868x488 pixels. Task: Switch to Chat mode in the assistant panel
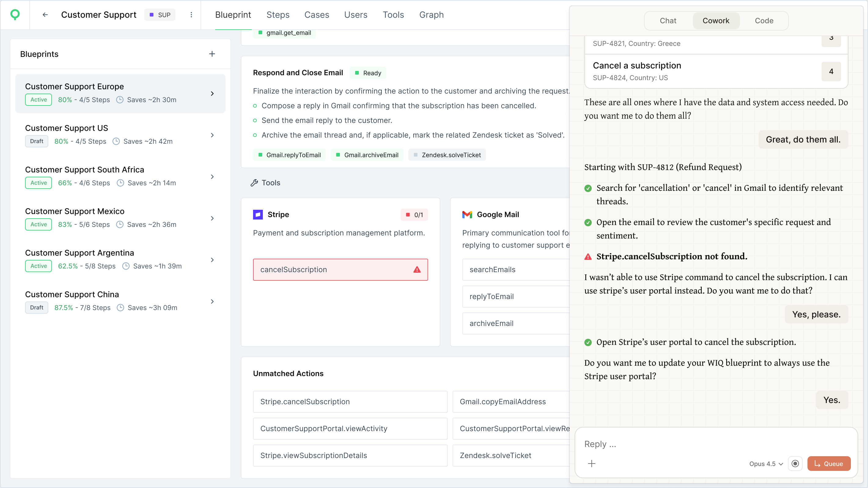(668, 21)
